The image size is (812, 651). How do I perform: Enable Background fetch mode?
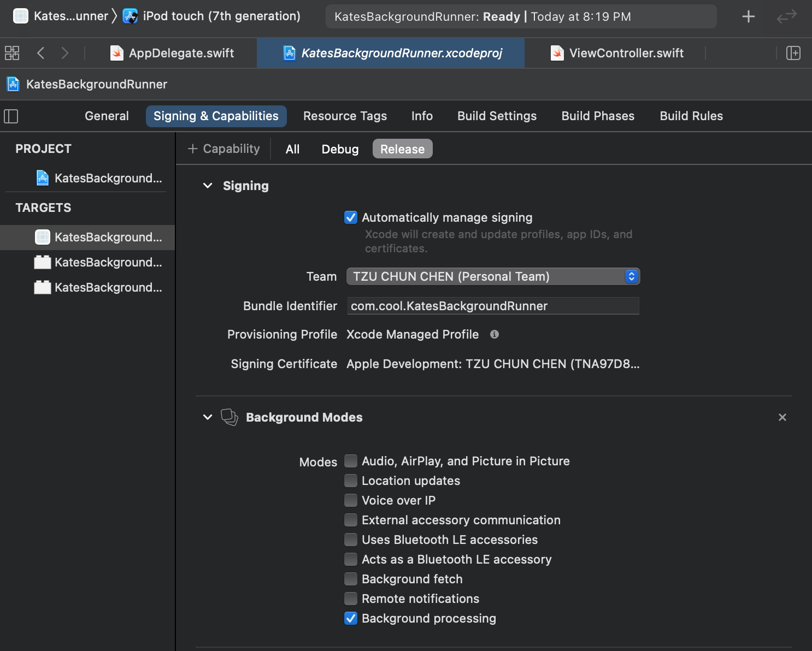pyautogui.click(x=351, y=579)
